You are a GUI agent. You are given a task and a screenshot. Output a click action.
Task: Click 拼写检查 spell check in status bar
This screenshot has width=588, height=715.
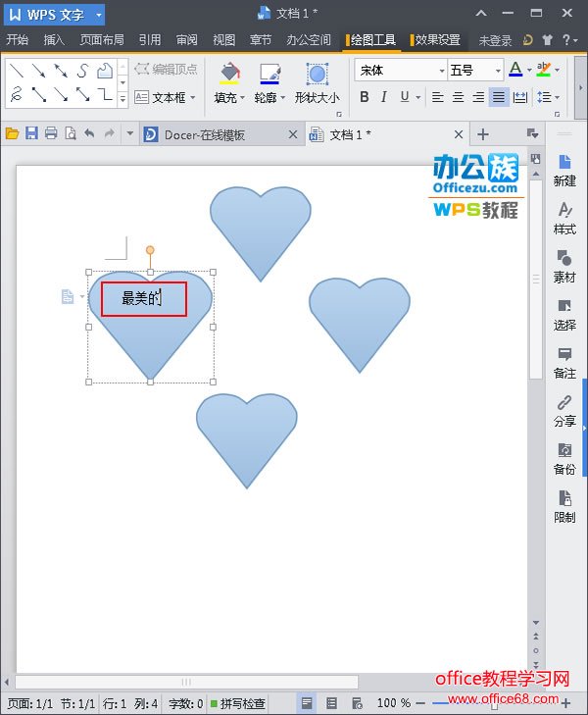238,703
